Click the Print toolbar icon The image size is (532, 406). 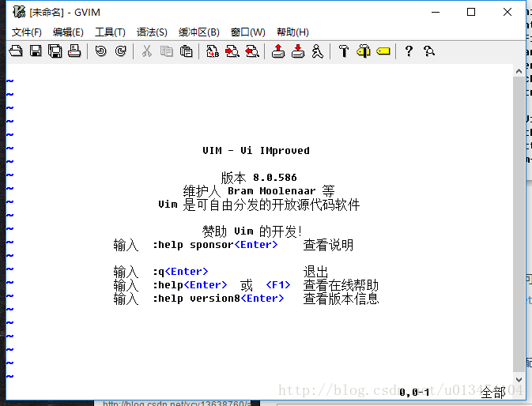pyautogui.click(x=74, y=51)
